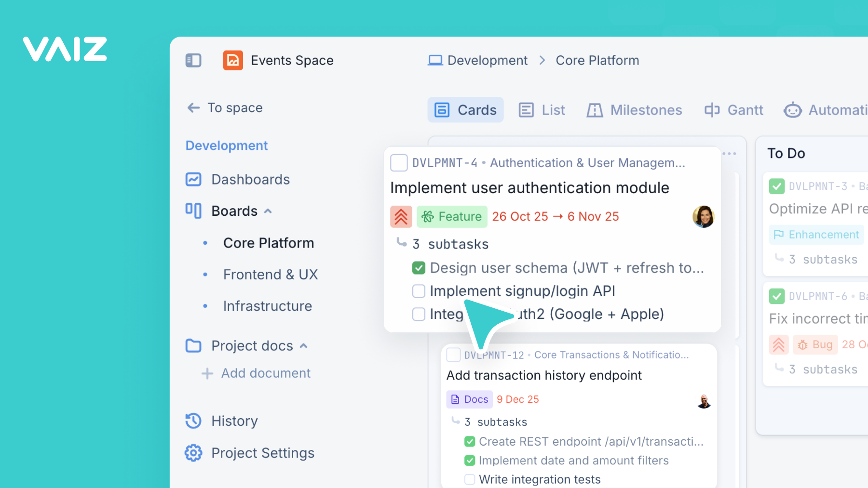Click the green Feature label tag
The width and height of the screenshot is (868, 488).
coord(452,217)
